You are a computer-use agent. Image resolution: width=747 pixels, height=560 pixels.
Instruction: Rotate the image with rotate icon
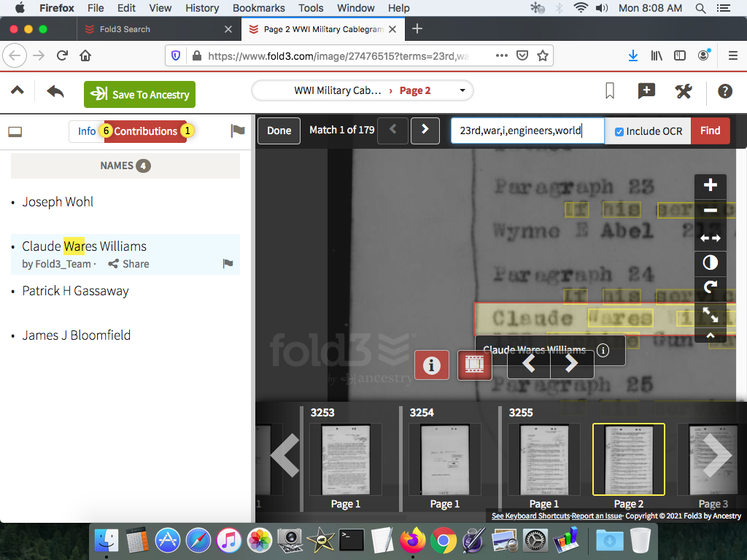click(710, 287)
